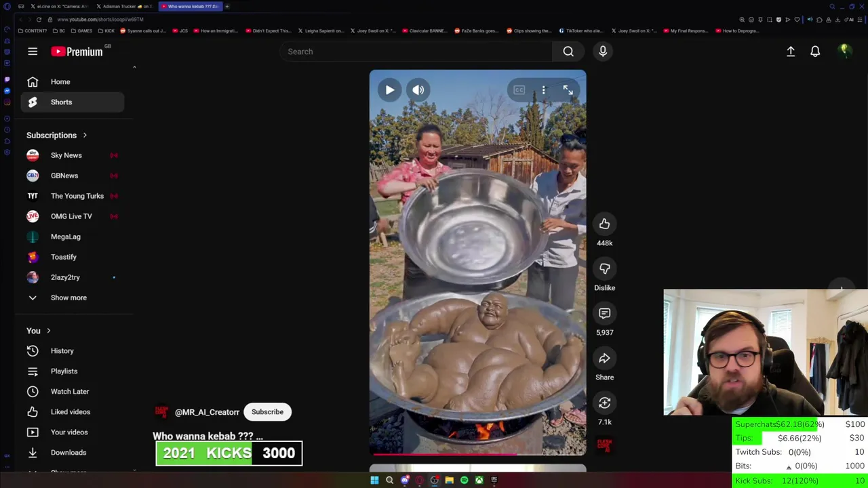The height and width of the screenshot is (488, 868).
Task: Open Playlists in the sidebar
Action: click(x=73, y=371)
